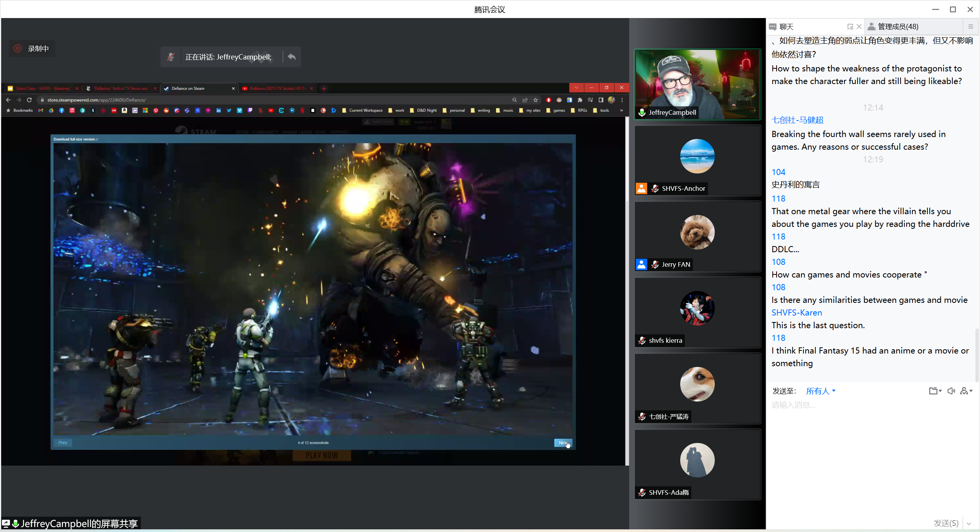Screen dimensions: 980x532
Task: Open the Twitter bookmark icon
Action: (x=229, y=110)
